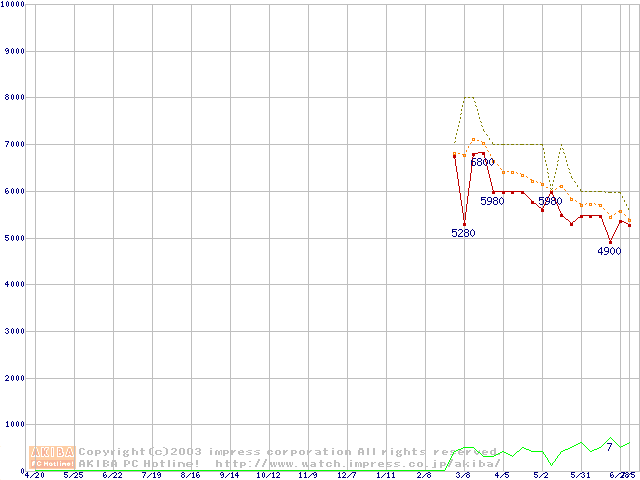
Task: Click the 4900 minimum price label
Action: tap(609, 251)
